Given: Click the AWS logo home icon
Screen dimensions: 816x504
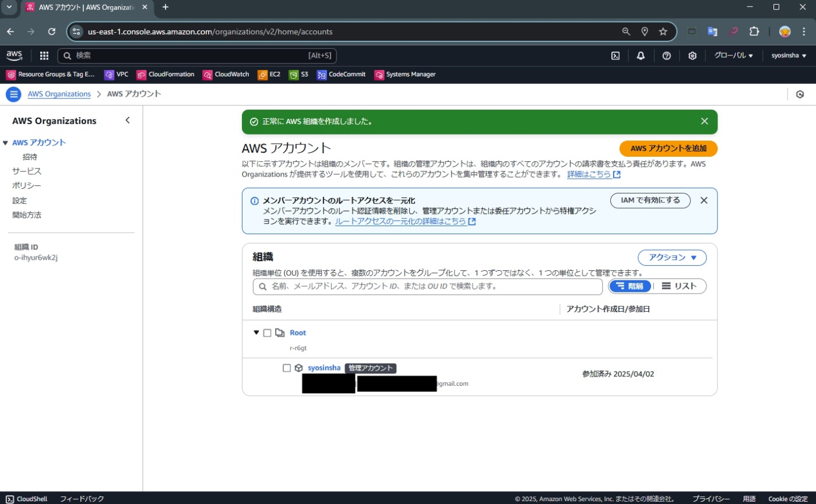Looking at the screenshot, I should [15, 55].
